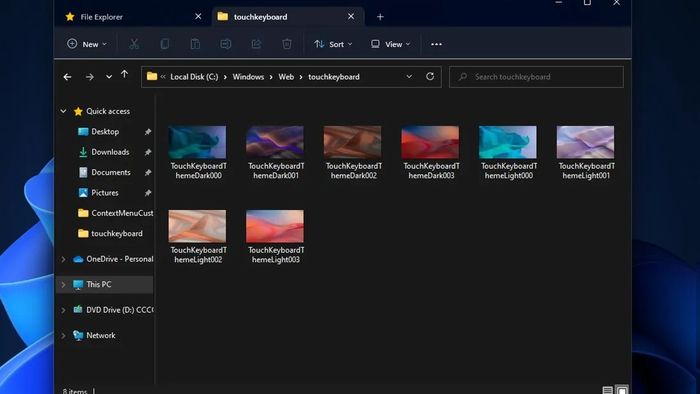The width and height of the screenshot is (700, 394).
Task: Click the folder icon in address bar
Action: click(x=152, y=76)
